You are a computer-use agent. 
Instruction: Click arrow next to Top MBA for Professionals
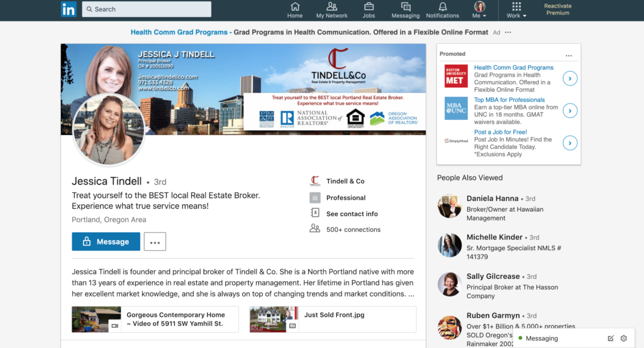tap(570, 111)
